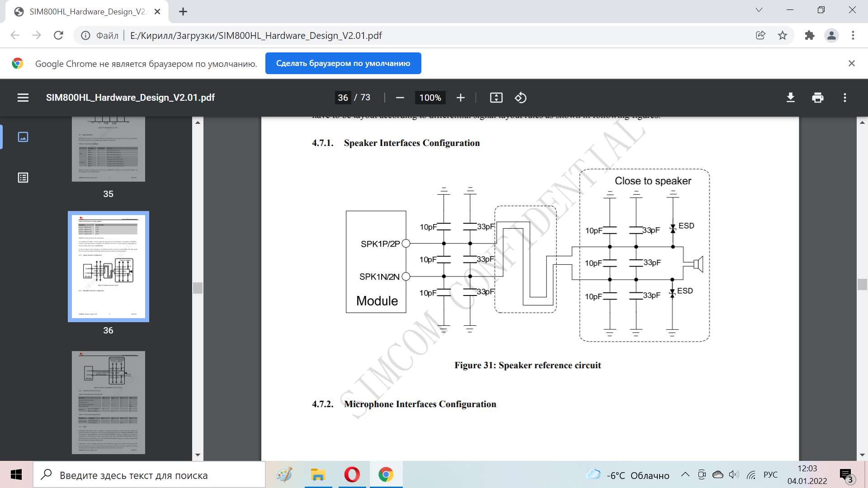This screenshot has height=488, width=868.
Task: Print the PDF document
Action: point(817,98)
